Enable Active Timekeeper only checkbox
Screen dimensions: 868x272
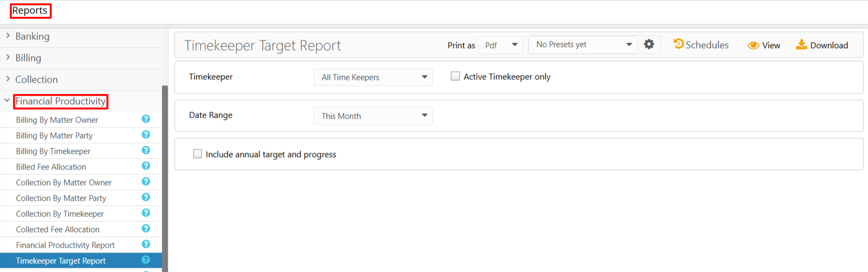[456, 76]
